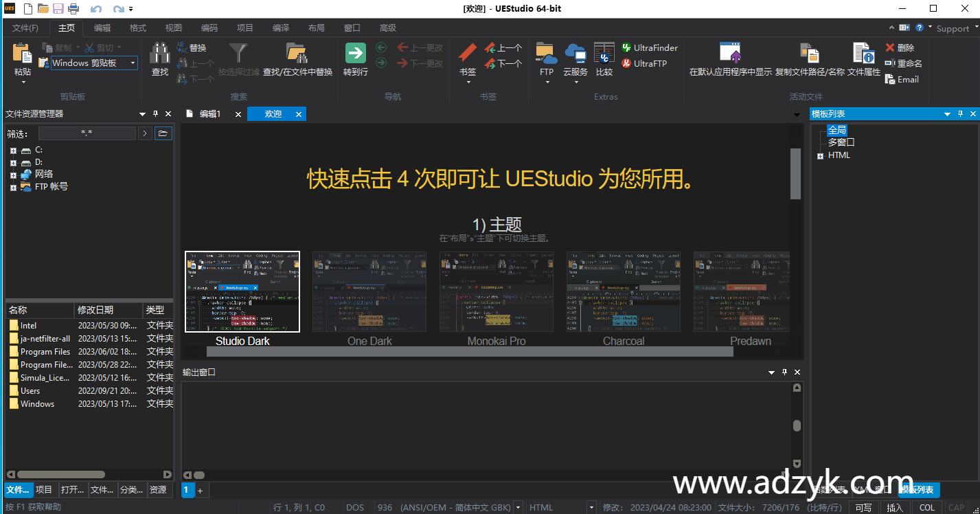Expand the C: drive in file explorer
Viewport: 980px width, 514px height.
pos(12,149)
